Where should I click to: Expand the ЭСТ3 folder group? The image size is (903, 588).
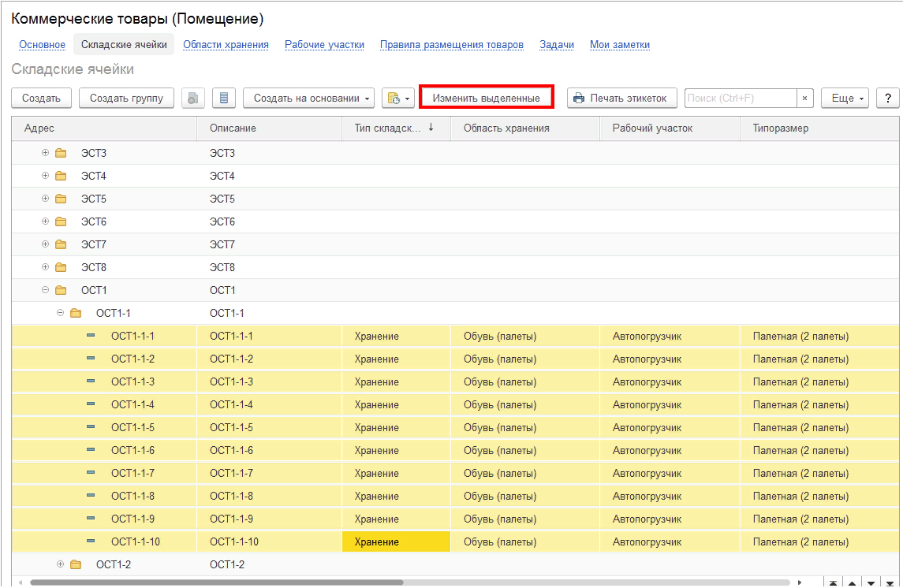click(45, 153)
